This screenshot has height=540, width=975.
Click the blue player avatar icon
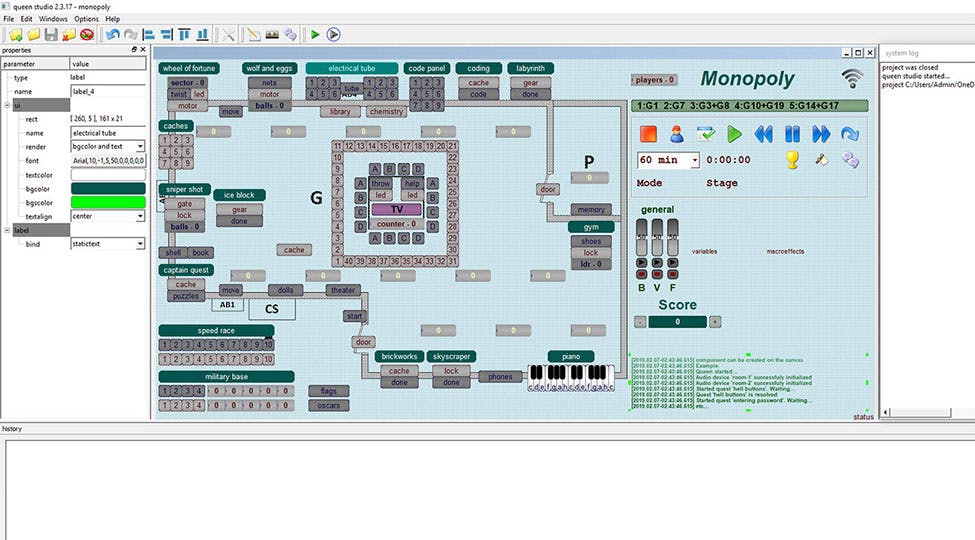pos(677,134)
